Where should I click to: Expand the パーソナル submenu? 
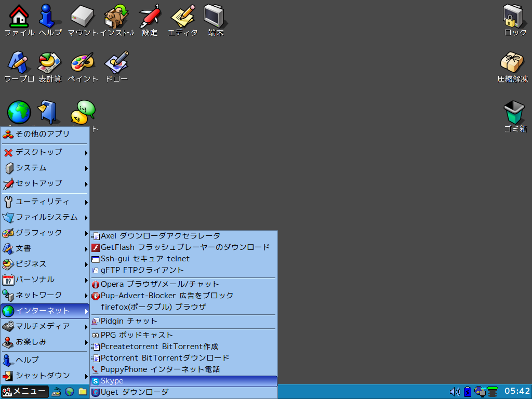(45, 280)
